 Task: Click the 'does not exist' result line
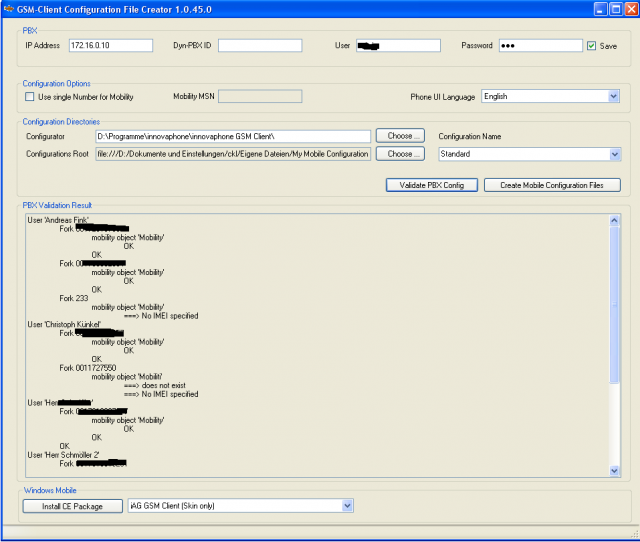pos(155,385)
